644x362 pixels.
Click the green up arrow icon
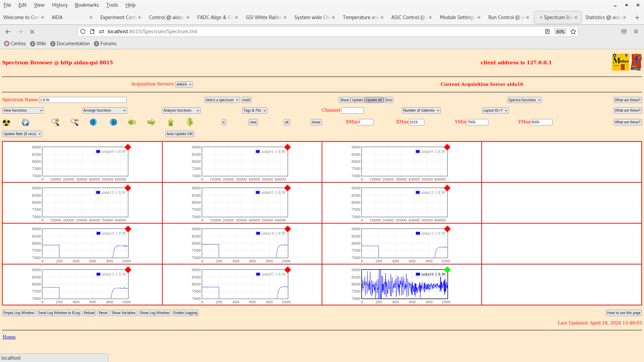point(171,122)
